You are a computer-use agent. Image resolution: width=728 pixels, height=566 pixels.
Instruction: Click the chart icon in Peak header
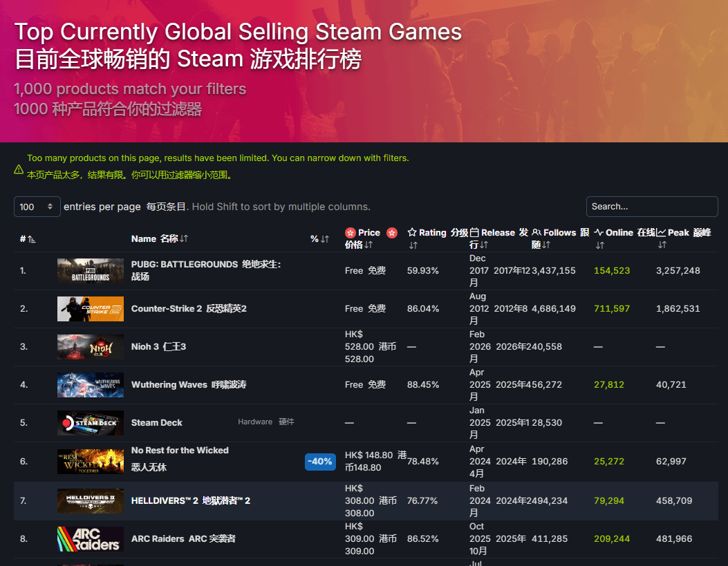(661, 233)
